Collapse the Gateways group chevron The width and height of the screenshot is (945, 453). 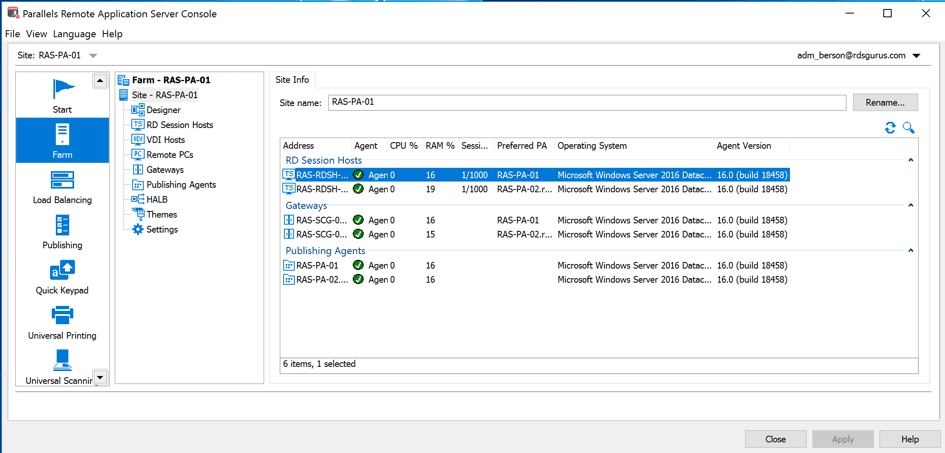click(x=911, y=205)
